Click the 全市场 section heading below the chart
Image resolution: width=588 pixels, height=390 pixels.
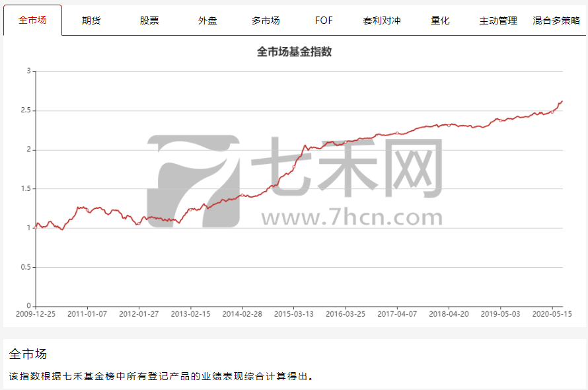(x=28, y=354)
